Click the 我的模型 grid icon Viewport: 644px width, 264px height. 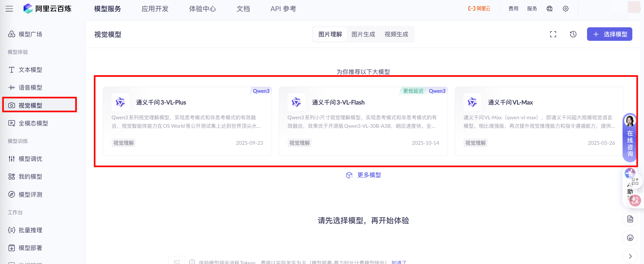[x=12, y=177]
